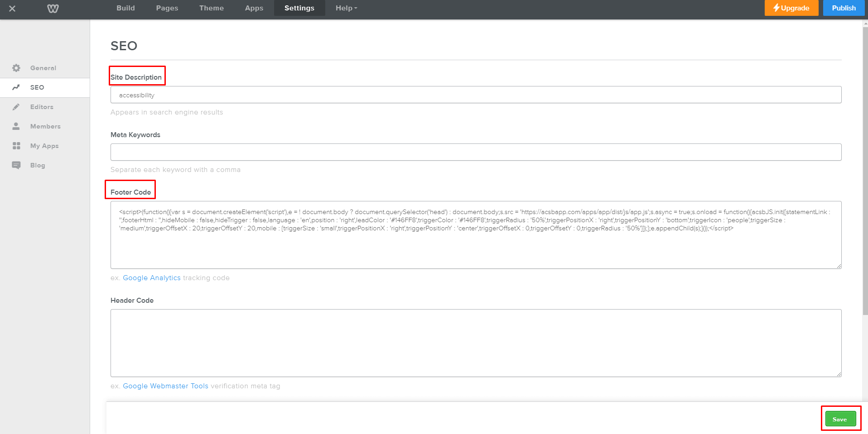Select the SEO graph icon in sidebar
Screen dimensions: 868x434
tap(16, 87)
